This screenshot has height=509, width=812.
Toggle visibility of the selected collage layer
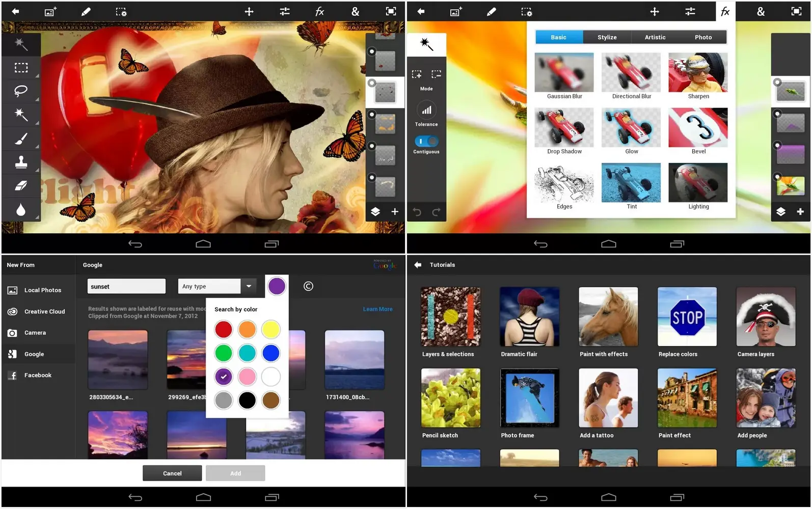pos(372,82)
